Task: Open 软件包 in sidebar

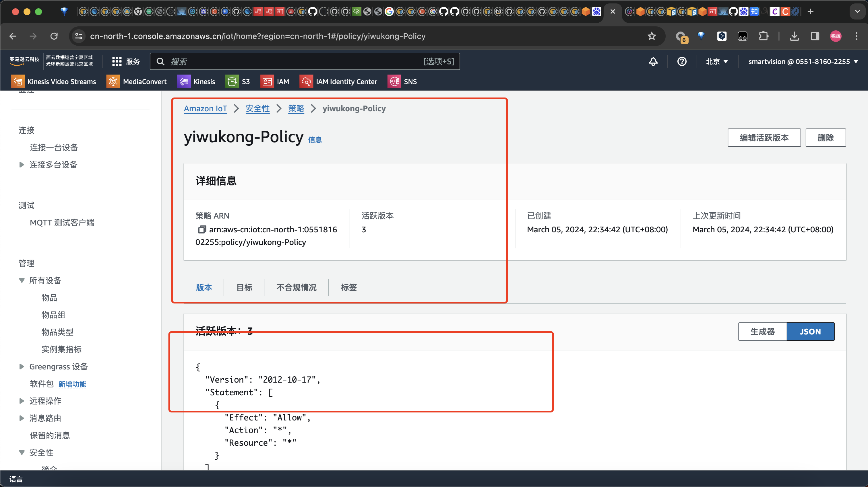Action: click(x=41, y=383)
